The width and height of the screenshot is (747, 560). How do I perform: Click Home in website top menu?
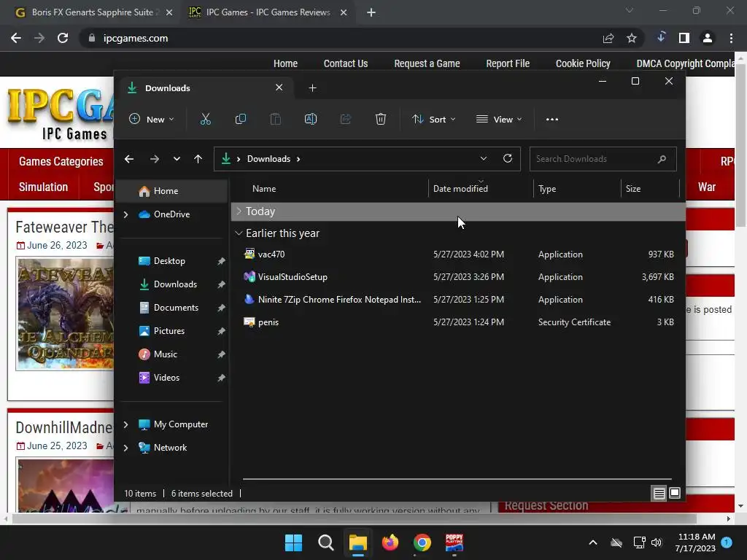285,63
